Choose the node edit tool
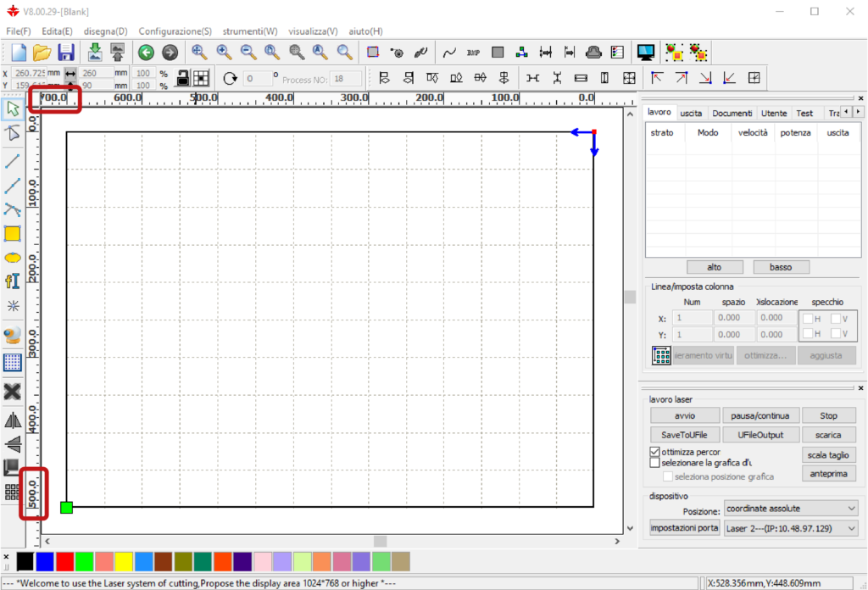 (x=13, y=133)
